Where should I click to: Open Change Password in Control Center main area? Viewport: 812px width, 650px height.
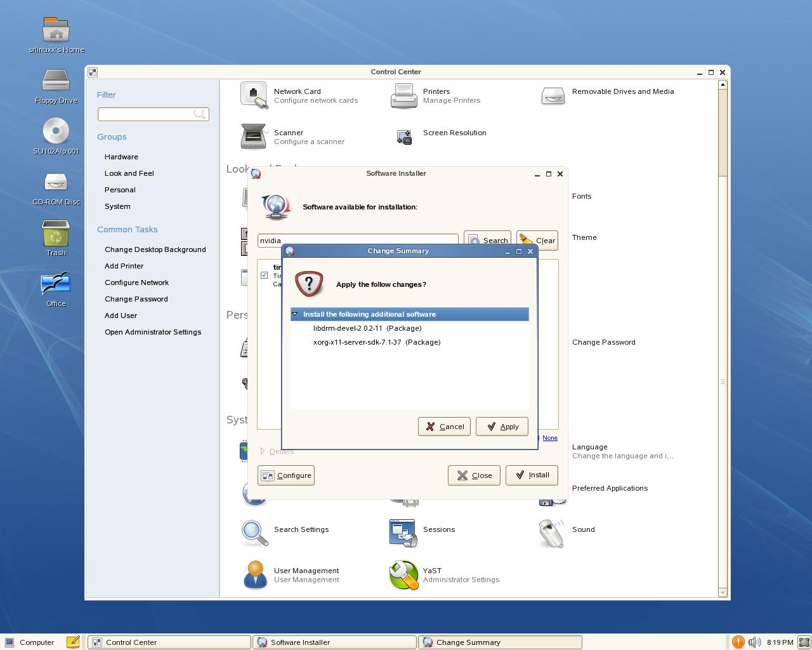point(604,342)
